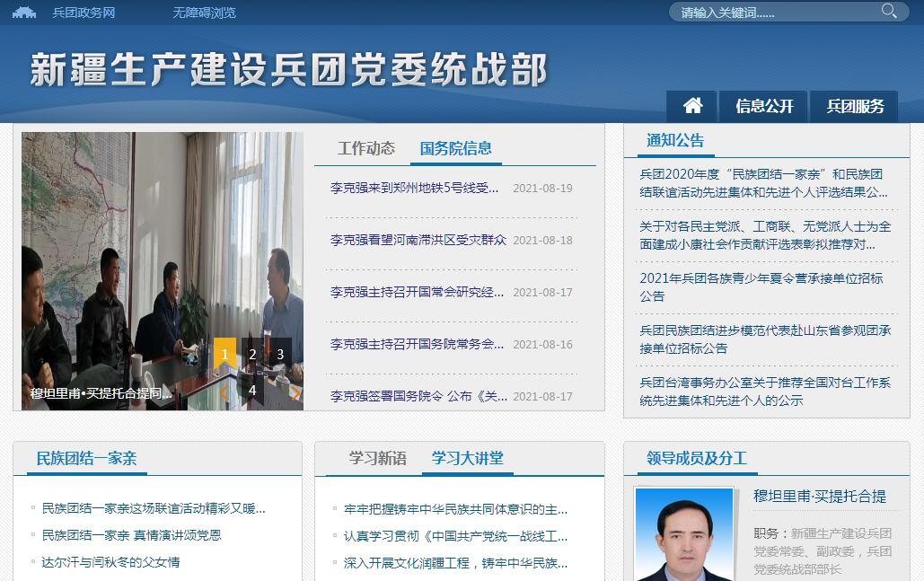The image size is (924, 581).
Task: Select slide 4 in carousel pager
Action: click(252, 390)
